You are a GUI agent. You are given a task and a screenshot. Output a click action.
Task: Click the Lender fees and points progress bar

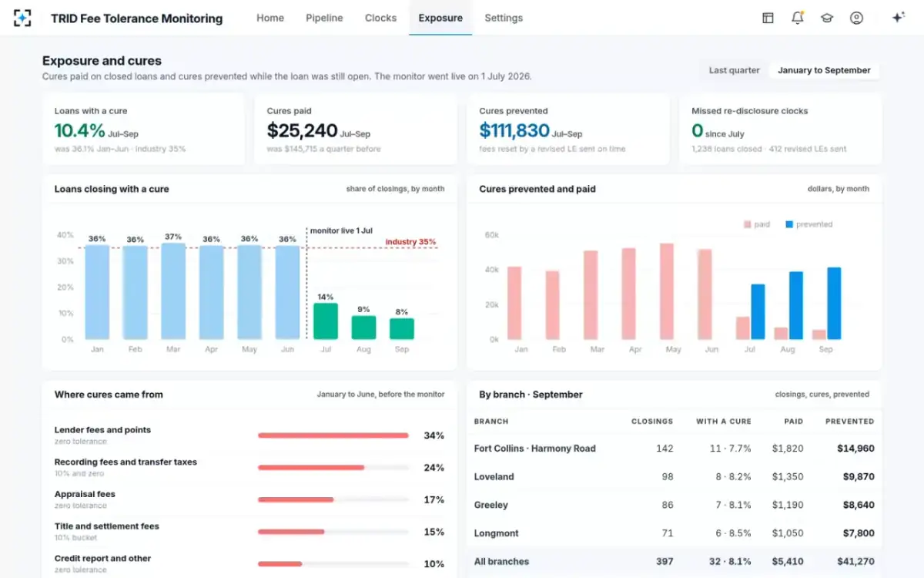[x=333, y=435]
